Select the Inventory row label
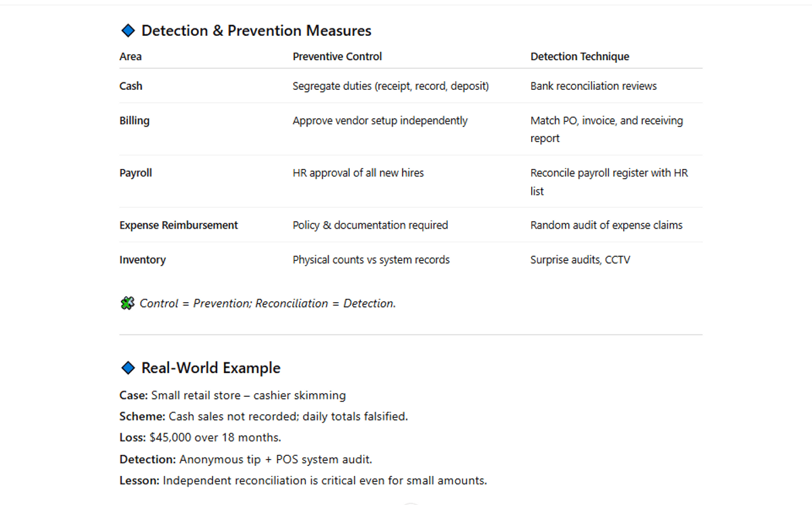Viewport: 812px width, 505px height. pos(142,260)
